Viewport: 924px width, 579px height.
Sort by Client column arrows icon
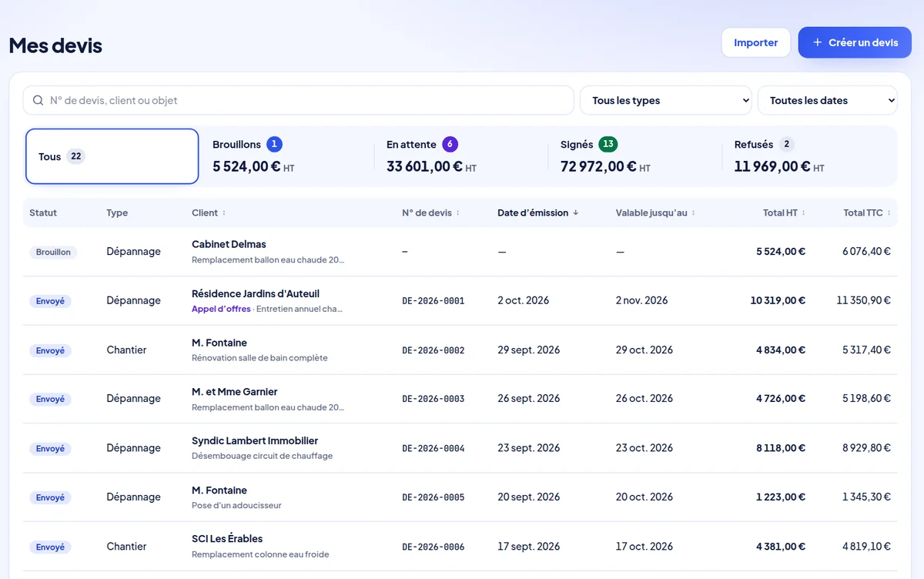pyautogui.click(x=224, y=213)
